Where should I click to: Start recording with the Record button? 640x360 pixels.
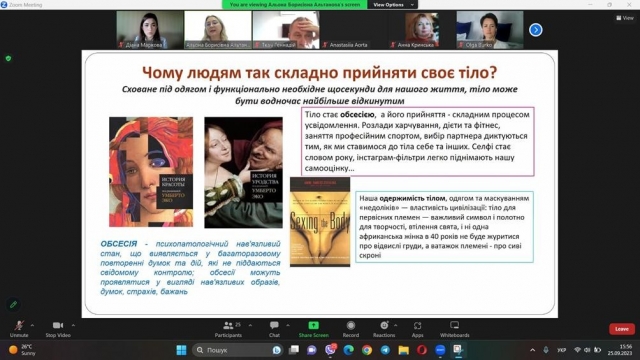coord(351,329)
